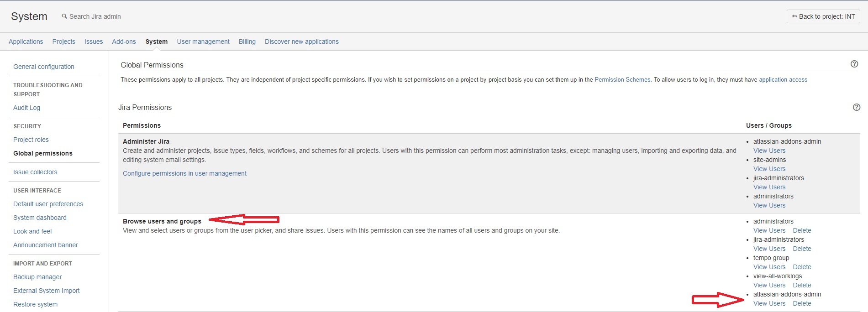This screenshot has width=868, height=312.
Task: Open the application access link
Action: [x=783, y=79]
